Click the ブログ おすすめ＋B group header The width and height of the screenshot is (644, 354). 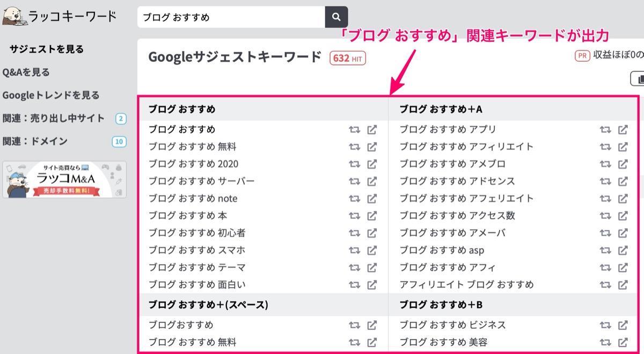pos(441,305)
